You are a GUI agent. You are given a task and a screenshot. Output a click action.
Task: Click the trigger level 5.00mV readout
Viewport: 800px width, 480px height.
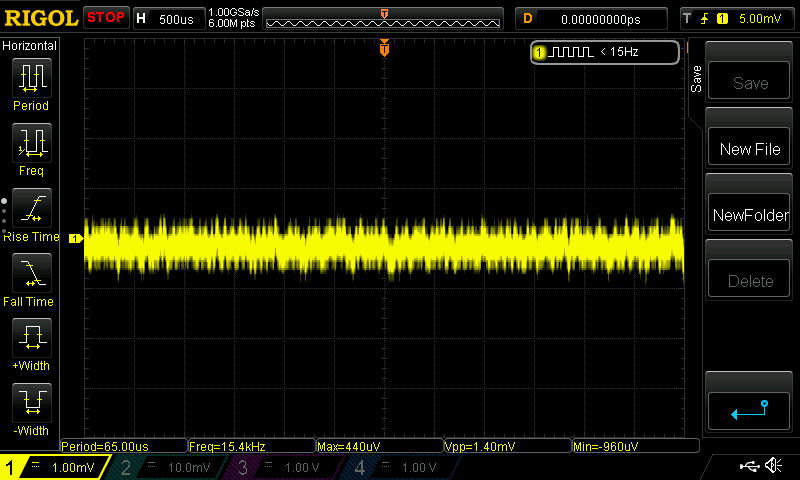[760, 19]
